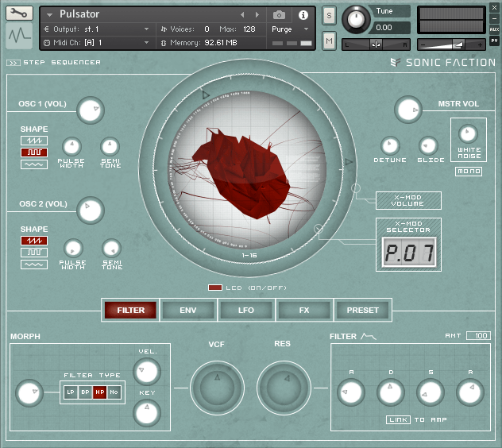Select the HP filter type
The width and height of the screenshot is (502, 448).
pos(100,392)
